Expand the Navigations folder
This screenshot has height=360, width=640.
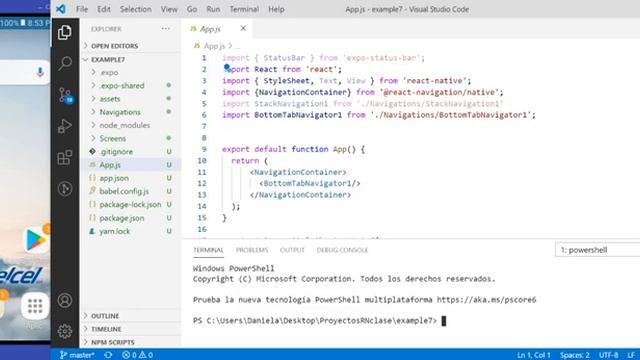[x=131, y=112]
